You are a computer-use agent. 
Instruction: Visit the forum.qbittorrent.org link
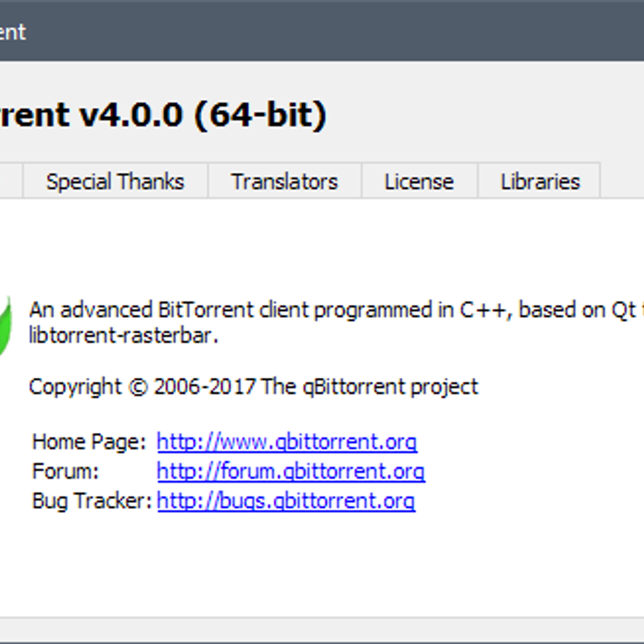point(291,471)
